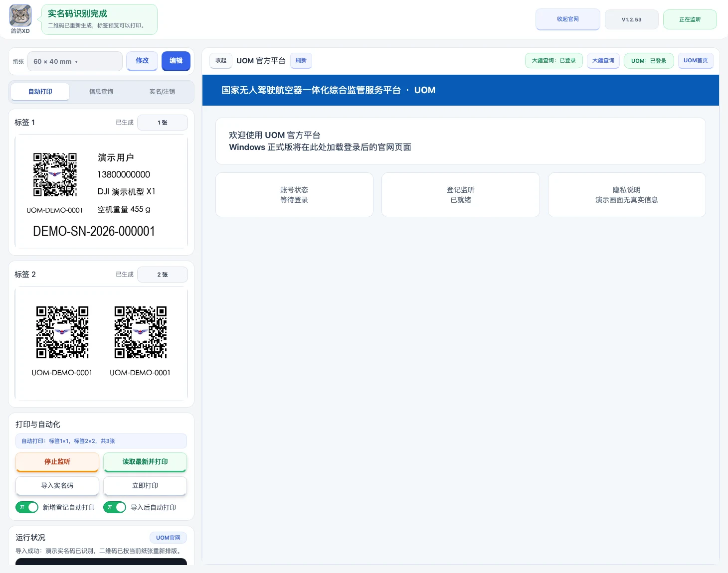The image size is (728, 573).
Task: Click the phone number 13800000000
Action: click(124, 174)
